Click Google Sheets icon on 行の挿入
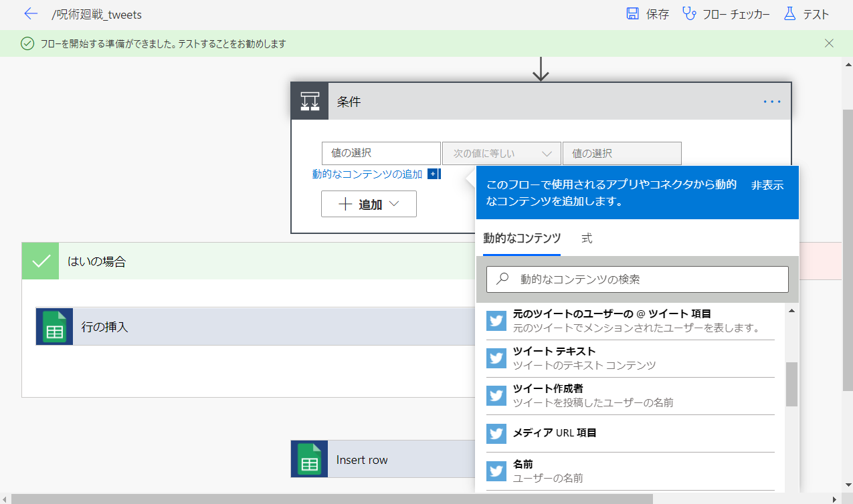The width and height of the screenshot is (853, 504). pyautogui.click(x=54, y=327)
